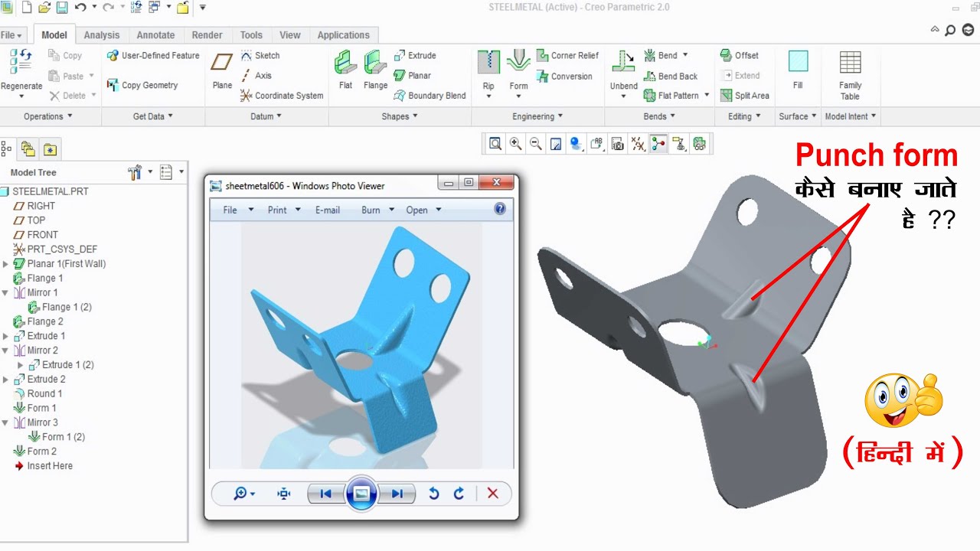
Task: Select the Corner Relief tool
Action: point(567,56)
